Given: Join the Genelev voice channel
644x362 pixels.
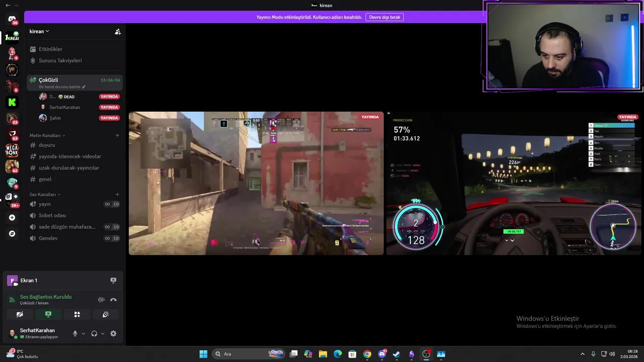Looking at the screenshot, I should coord(74,238).
